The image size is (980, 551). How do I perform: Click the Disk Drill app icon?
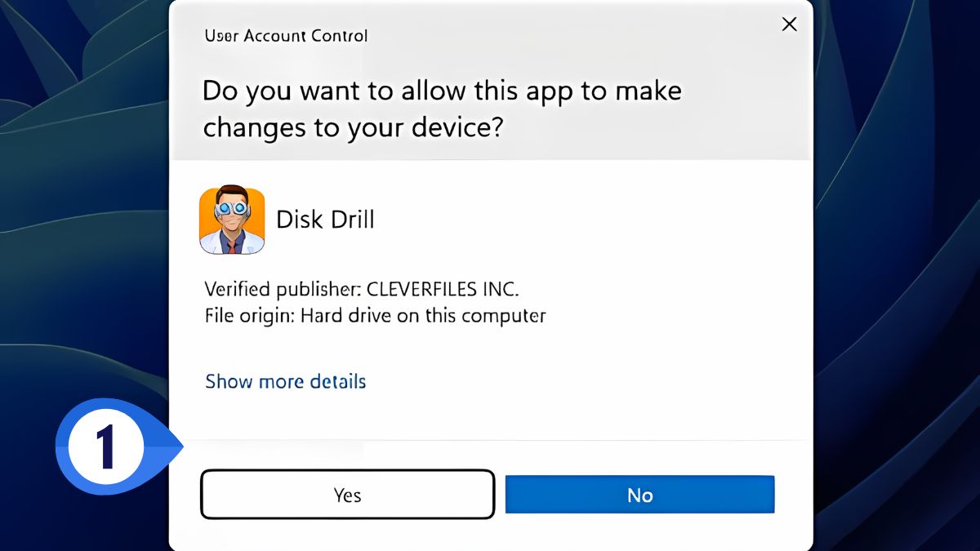[232, 220]
